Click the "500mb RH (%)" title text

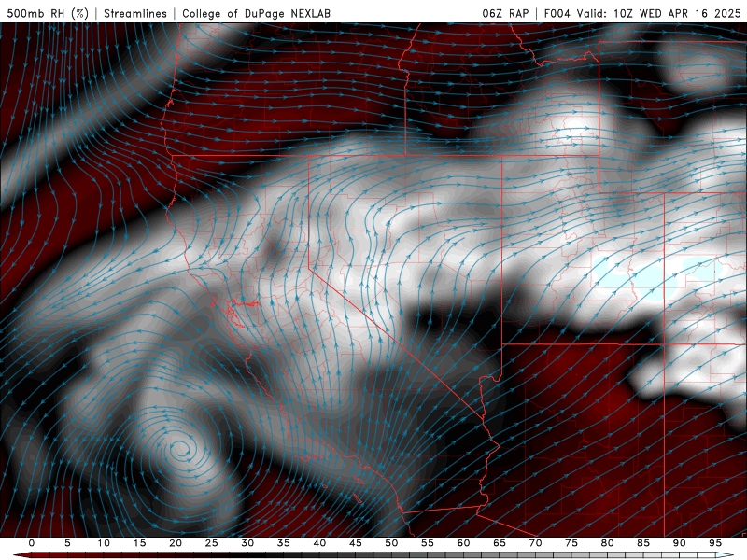click(49, 14)
